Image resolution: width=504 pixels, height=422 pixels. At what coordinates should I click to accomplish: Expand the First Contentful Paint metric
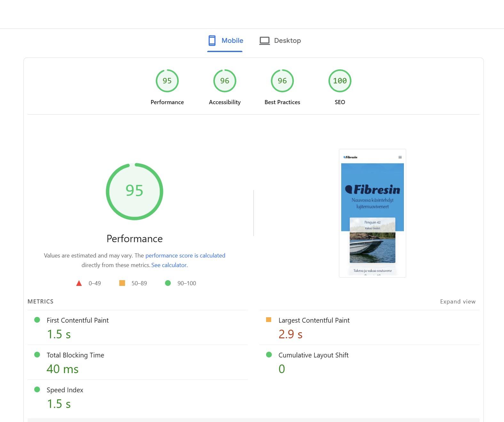pyautogui.click(x=77, y=320)
